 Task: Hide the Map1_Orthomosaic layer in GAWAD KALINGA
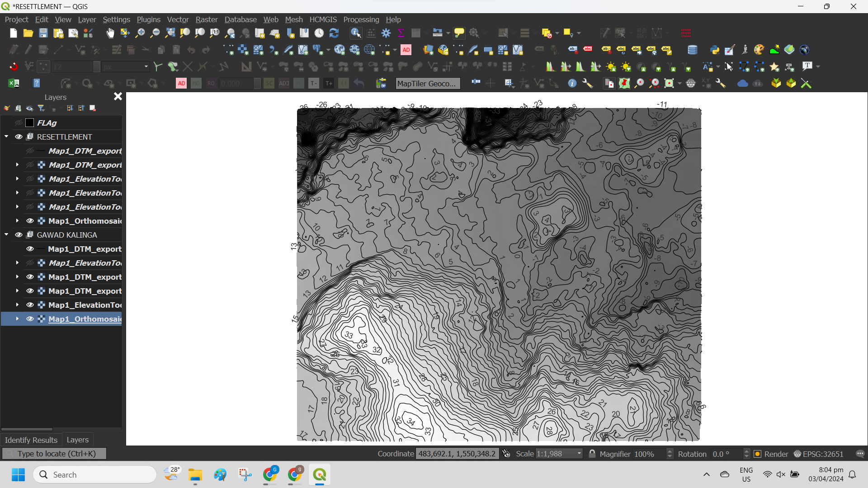coord(30,319)
